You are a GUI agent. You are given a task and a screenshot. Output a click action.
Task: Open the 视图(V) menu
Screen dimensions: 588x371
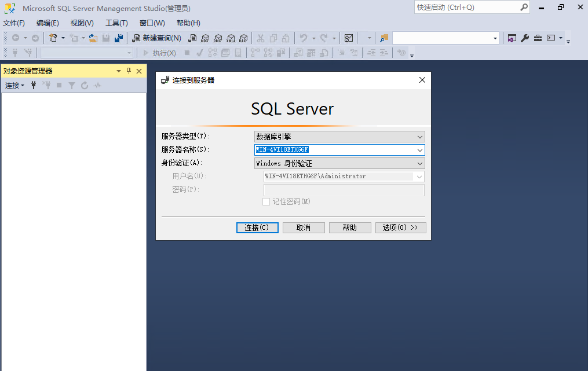[82, 23]
